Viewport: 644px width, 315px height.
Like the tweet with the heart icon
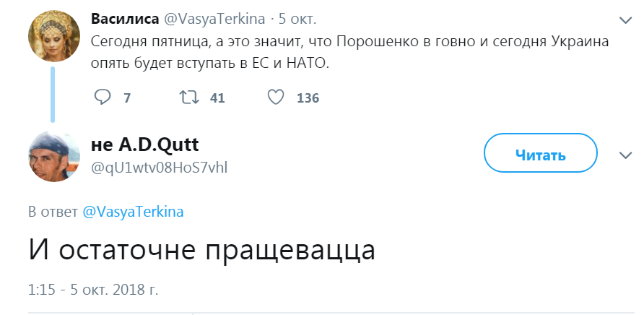(276, 98)
